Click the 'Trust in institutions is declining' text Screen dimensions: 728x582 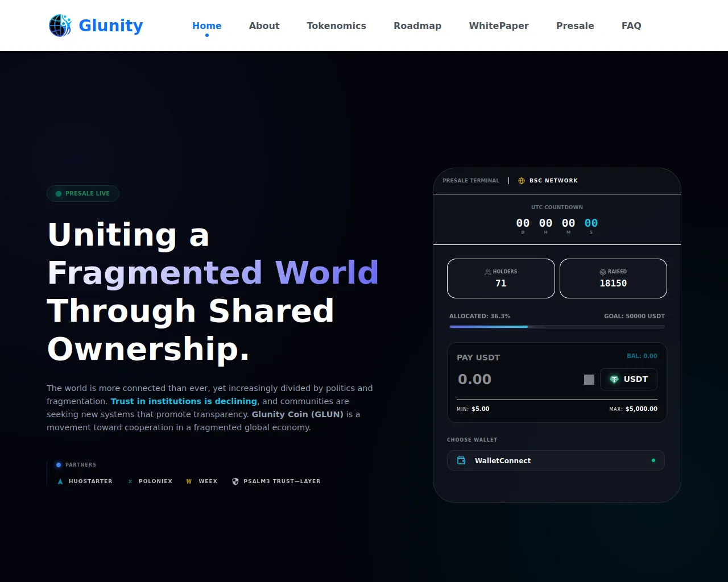(184, 401)
